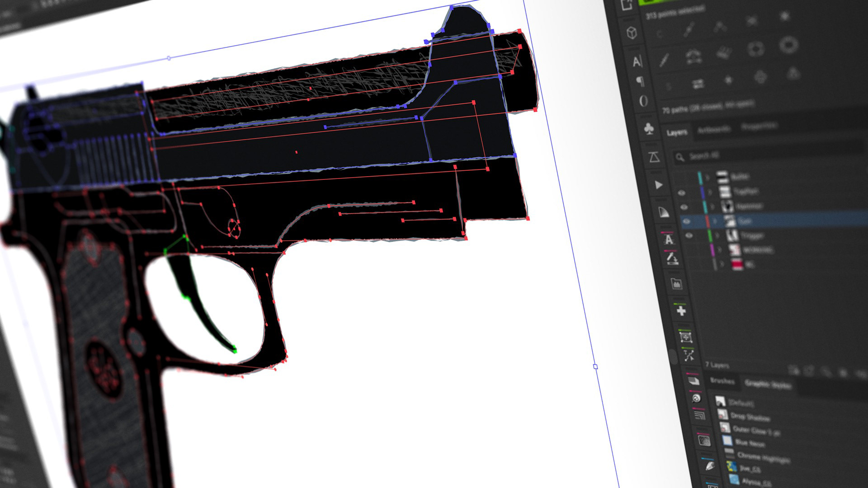Open the Paragraph panel icon
Image resolution: width=868 pixels, height=488 pixels.
coord(640,81)
